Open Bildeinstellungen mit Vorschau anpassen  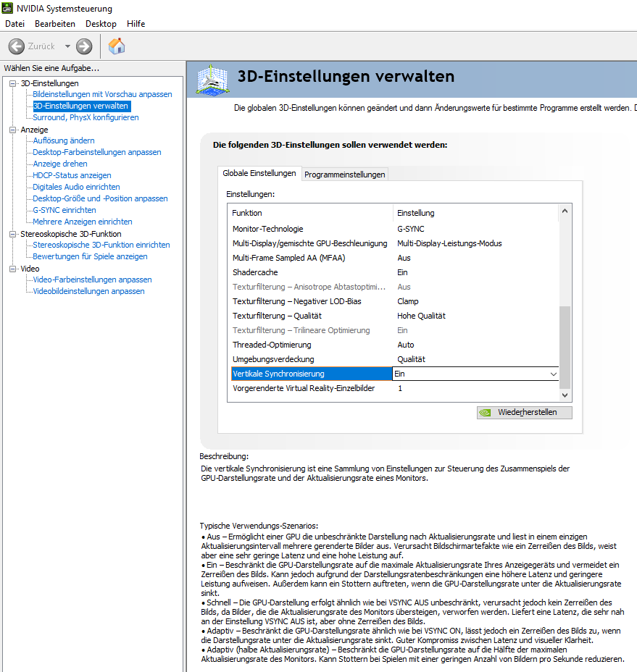point(102,94)
